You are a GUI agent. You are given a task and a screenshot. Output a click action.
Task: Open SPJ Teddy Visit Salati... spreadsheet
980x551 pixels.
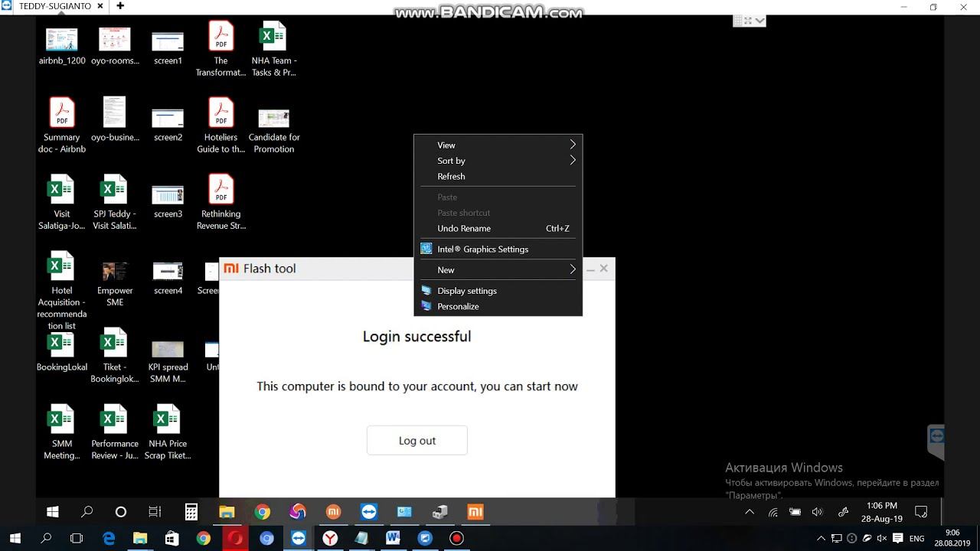[x=115, y=202]
